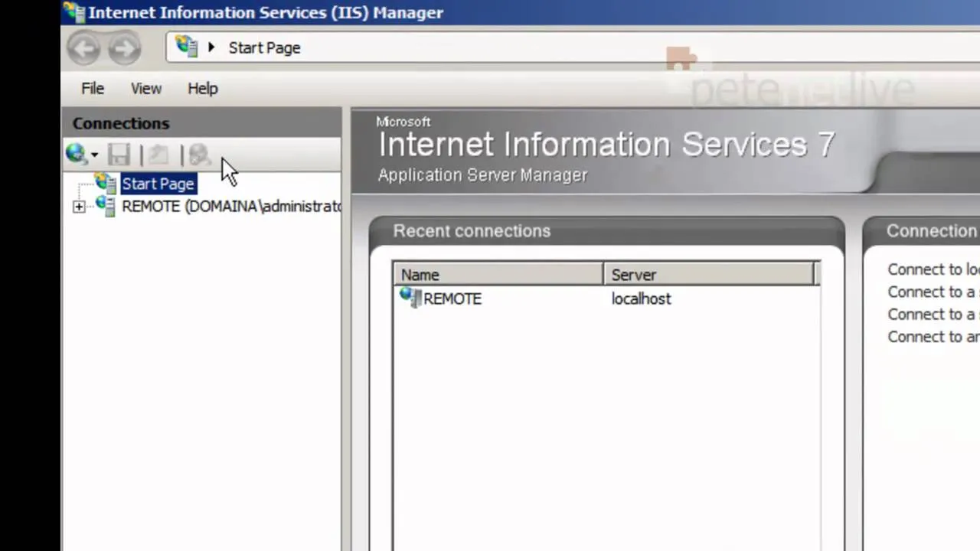
Task: Select Start Page in Connections tree
Action: [x=158, y=184]
